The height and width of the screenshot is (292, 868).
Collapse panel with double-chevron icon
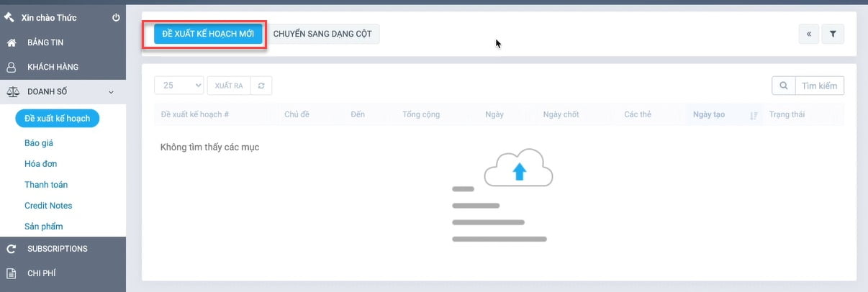coord(808,34)
